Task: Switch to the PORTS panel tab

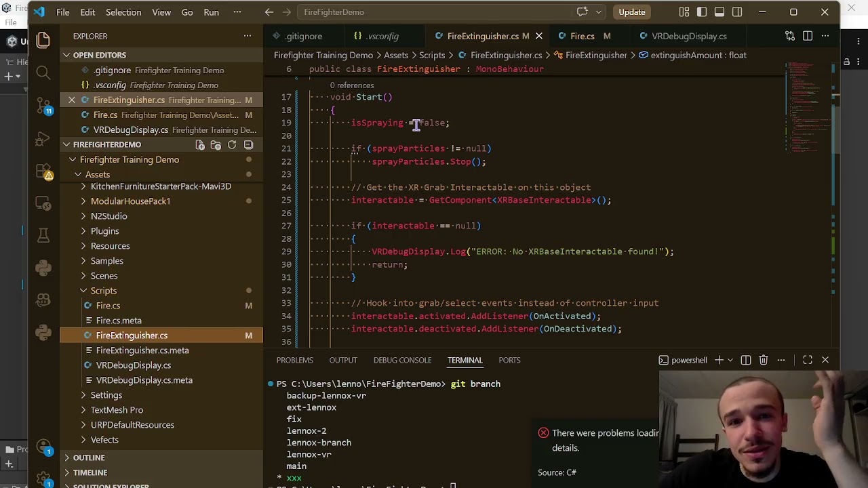Action: pos(509,360)
